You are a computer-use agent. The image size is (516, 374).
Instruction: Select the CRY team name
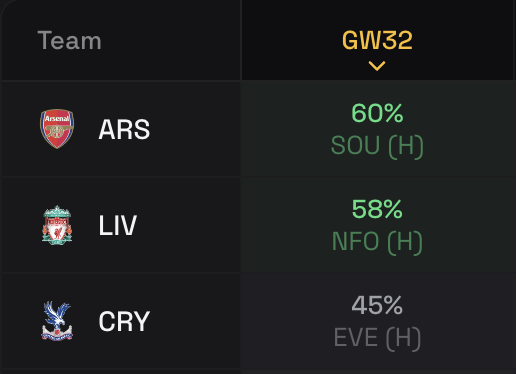tap(124, 321)
